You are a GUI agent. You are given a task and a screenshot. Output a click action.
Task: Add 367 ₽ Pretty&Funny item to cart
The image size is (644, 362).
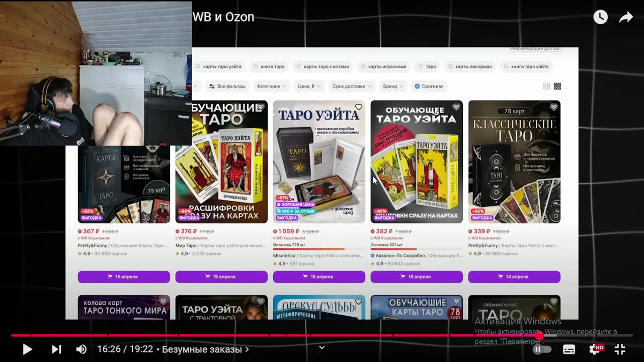[124, 277]
